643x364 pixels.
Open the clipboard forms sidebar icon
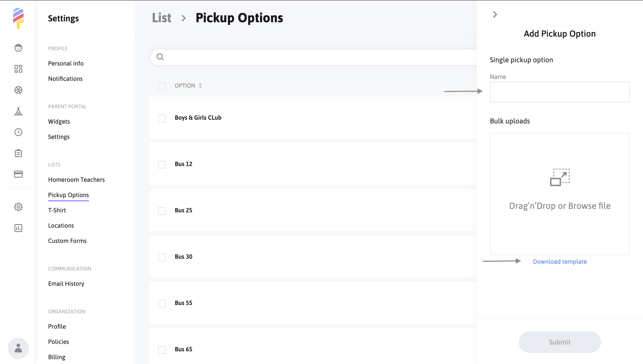18,153
